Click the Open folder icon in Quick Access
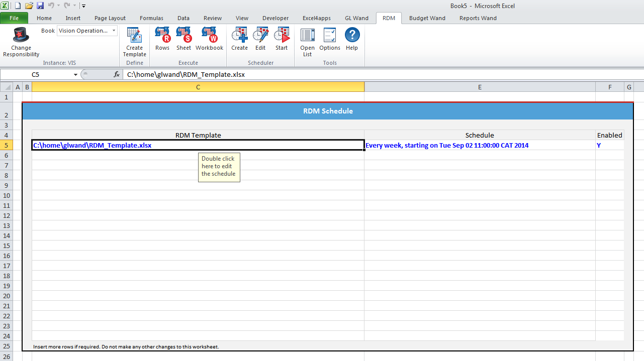Screen dimensions: 644x361 (x=29, y=6)
